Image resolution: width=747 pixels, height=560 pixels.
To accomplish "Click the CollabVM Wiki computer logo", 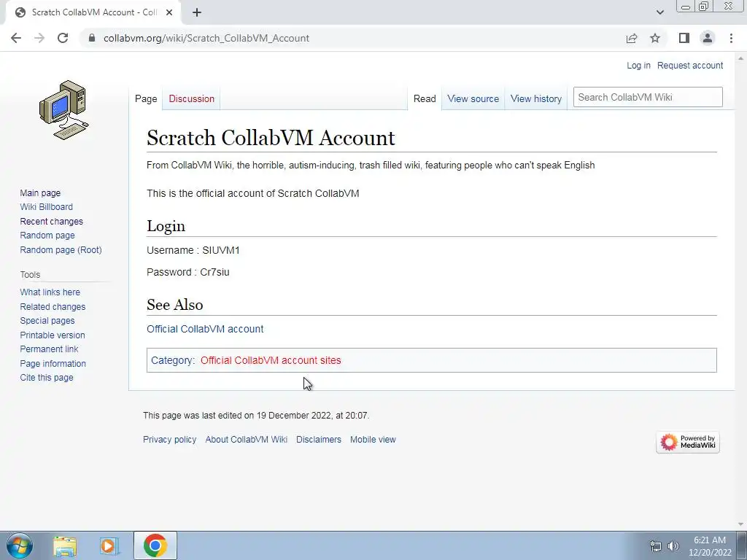I will pyautogui.click(x=64, y=110).
